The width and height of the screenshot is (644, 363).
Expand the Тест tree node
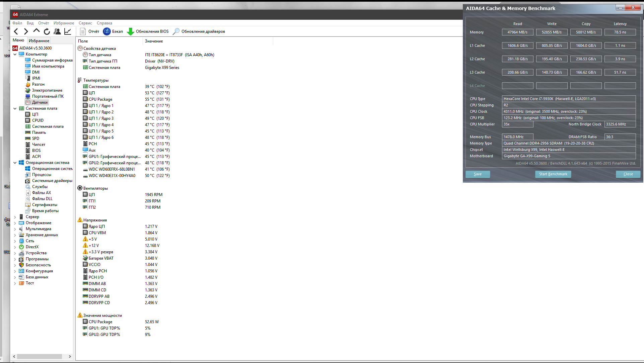15,283
